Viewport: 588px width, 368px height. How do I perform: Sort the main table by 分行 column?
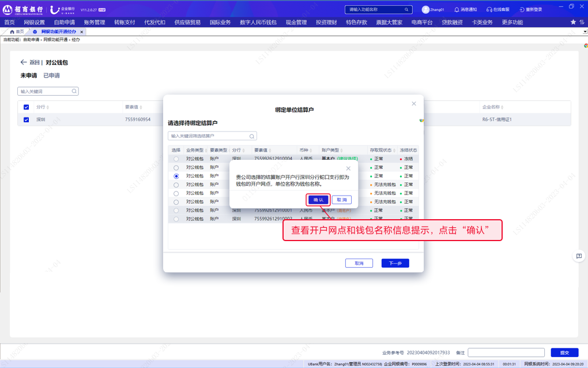(x=48, y=107)
